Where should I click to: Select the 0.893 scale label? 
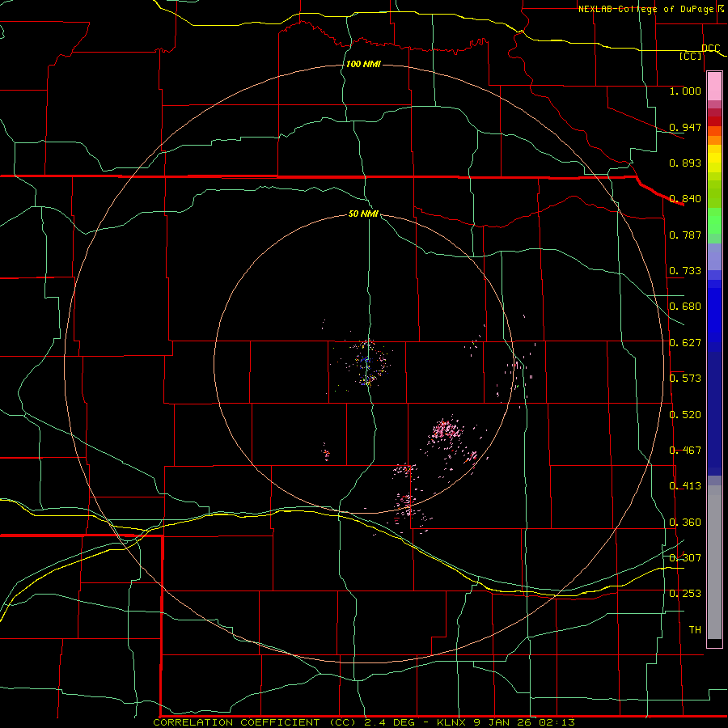(685, 163)
